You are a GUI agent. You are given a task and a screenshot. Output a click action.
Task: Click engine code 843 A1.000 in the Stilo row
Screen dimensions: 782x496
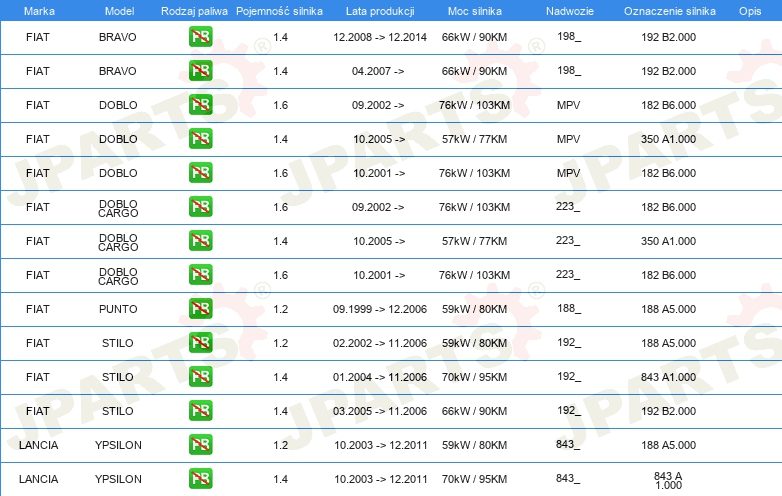668,377
